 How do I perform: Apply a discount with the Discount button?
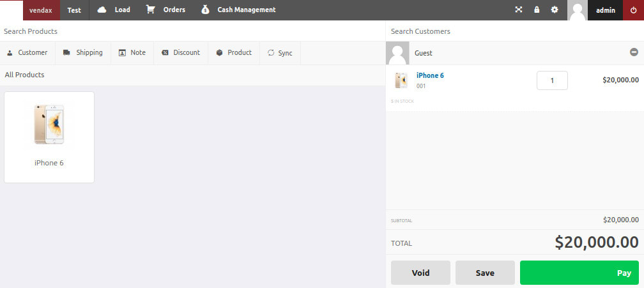(x=181, y=53)
